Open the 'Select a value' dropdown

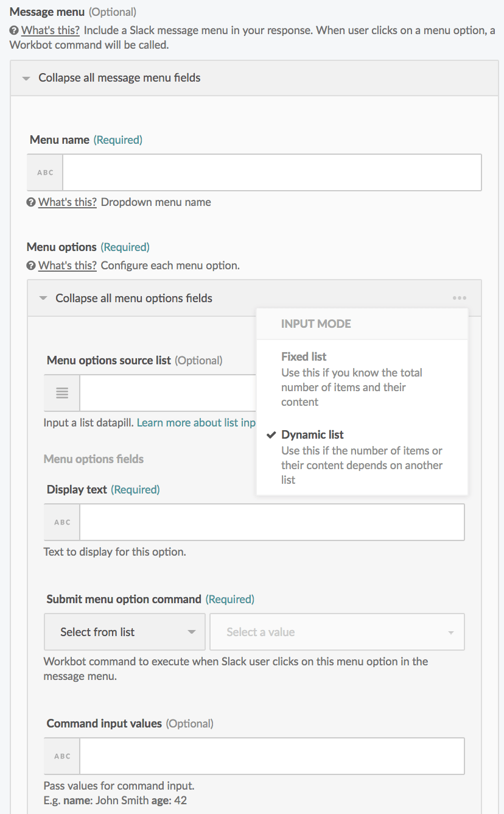337,632
